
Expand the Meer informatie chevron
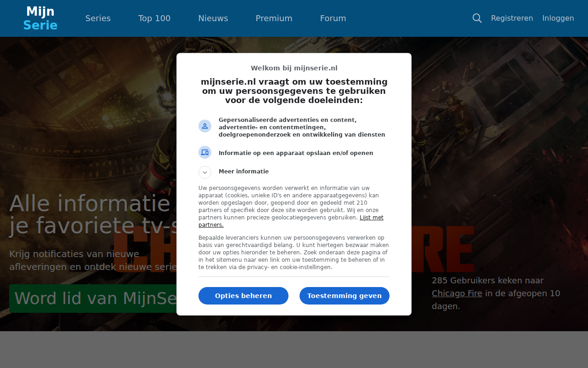point(205,172)
